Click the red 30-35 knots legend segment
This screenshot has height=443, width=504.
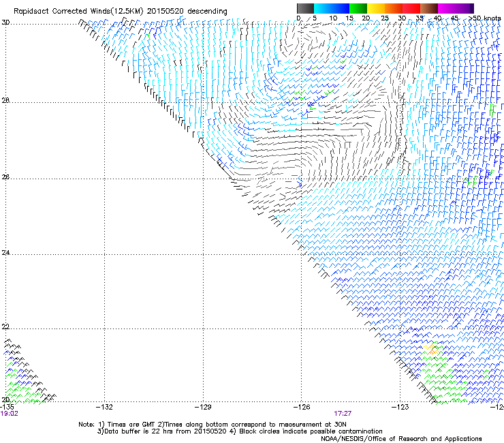[x=411, y=8]
